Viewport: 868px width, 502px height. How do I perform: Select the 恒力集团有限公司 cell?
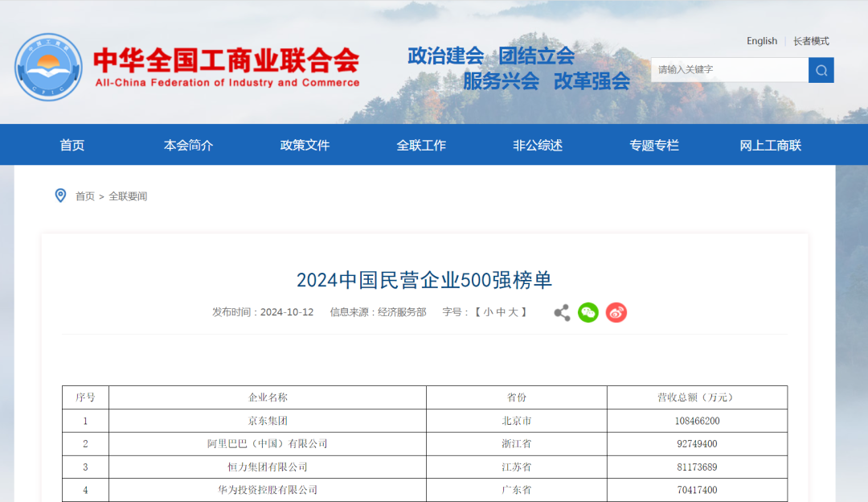click(x=268, y=467)
